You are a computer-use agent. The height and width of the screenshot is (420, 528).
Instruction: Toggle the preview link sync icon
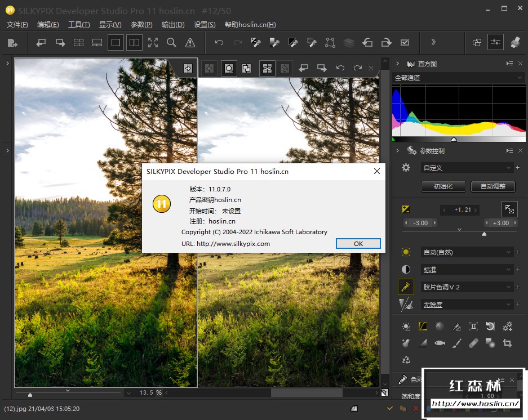click(x=267, y=68)
